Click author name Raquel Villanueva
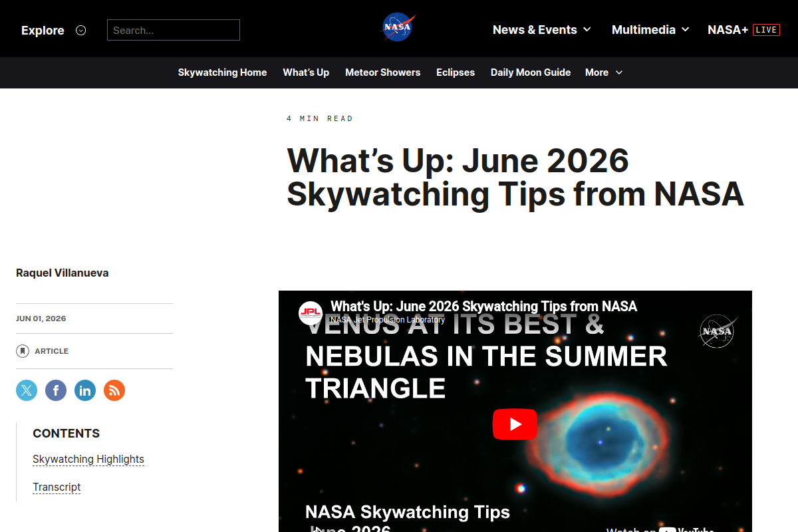The width and height of the screenshot is (798, 532). tap(62, 273)
